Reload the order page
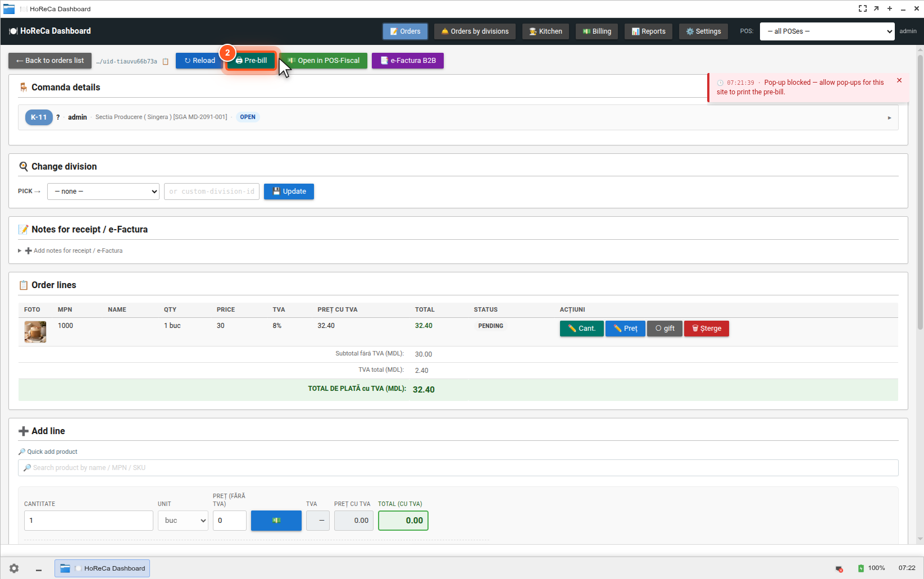The height and width of the screenshot is (579, 924). [199, 61]
